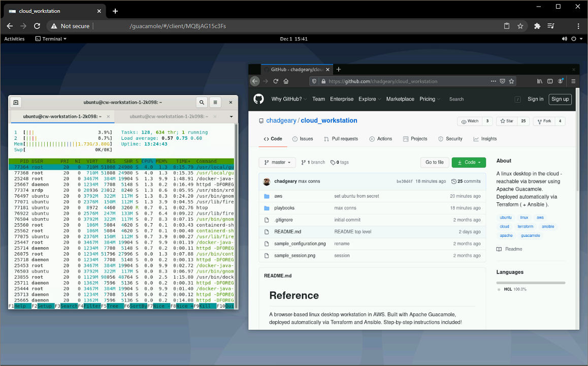Open new Firefox tab with plus

click(x=339, y=69)
